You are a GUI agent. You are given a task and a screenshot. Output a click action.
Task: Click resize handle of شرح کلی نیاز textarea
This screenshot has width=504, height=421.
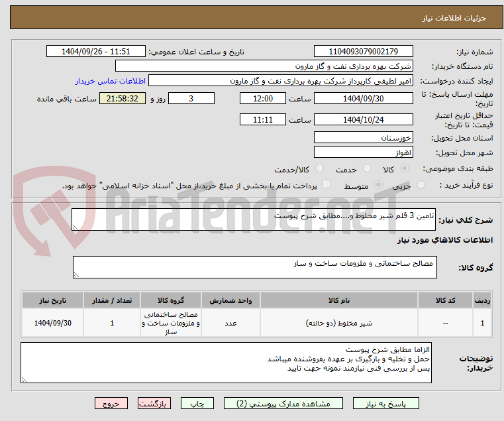click(75, 227)
